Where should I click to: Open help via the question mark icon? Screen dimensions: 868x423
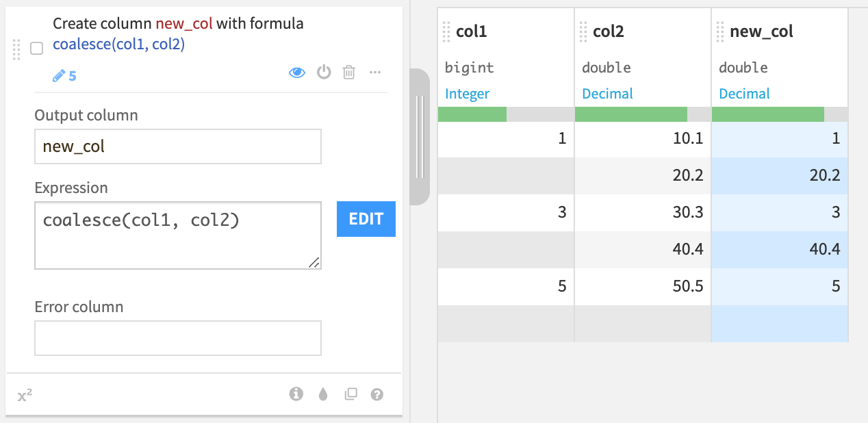(376, 394)
